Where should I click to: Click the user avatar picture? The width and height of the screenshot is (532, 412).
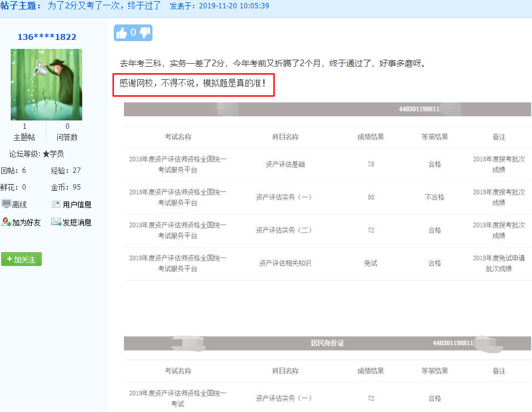(x=46, y=83)
